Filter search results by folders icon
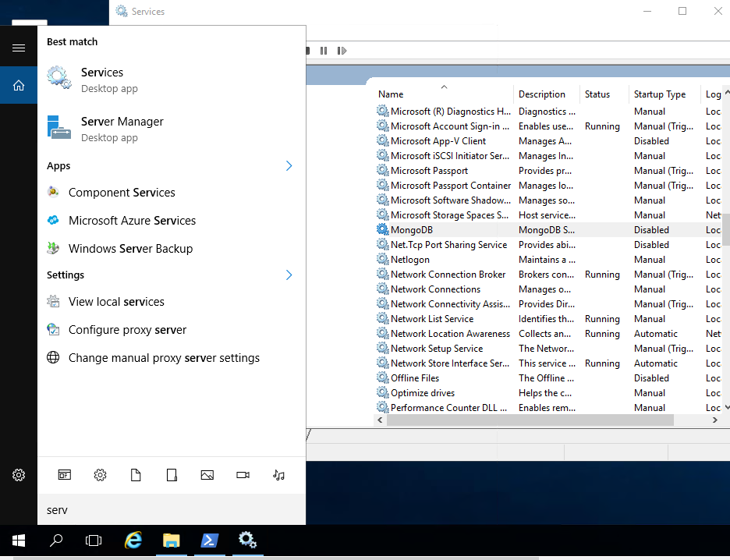Screen dimensions: 730x560 click(x=172, y=475)
